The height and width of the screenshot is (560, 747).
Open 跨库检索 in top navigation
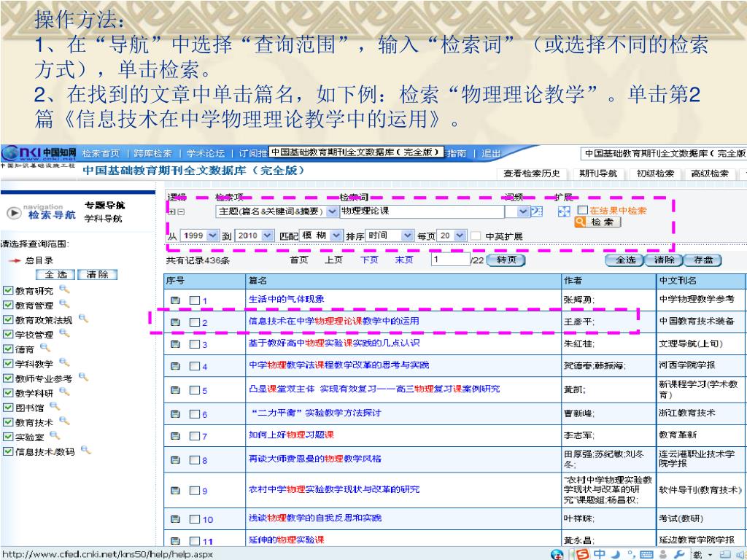[153, 153]
